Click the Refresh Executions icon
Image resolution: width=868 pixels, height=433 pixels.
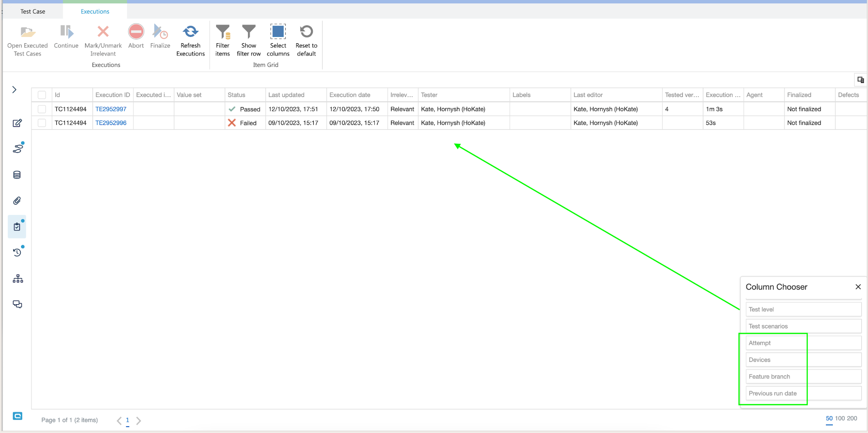(190, 32)
